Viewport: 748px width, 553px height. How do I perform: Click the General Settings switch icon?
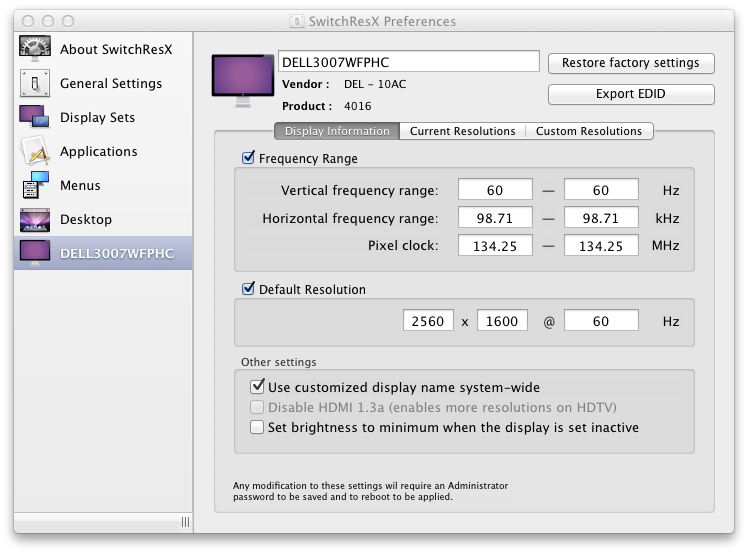pyautogui.click(x=35, y=83)
